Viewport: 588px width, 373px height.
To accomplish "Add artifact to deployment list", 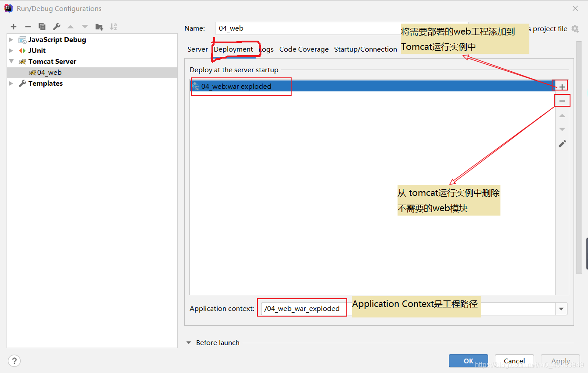I will click(562, 87).
